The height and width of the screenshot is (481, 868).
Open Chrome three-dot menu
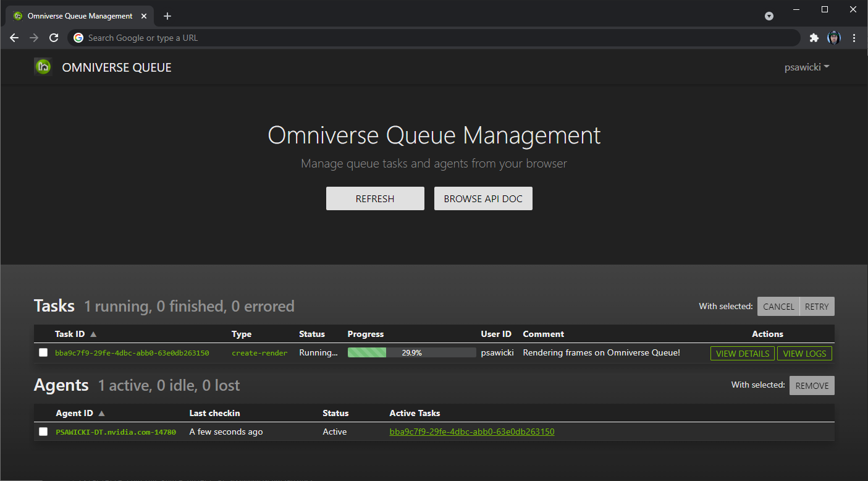click(x=854, y=38)
